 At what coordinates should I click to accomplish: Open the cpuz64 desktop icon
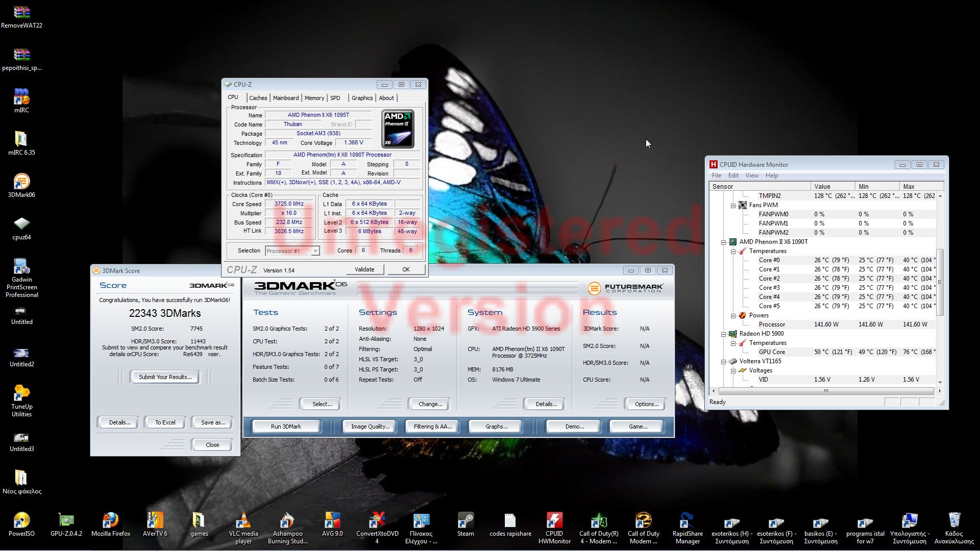(21, 228)
